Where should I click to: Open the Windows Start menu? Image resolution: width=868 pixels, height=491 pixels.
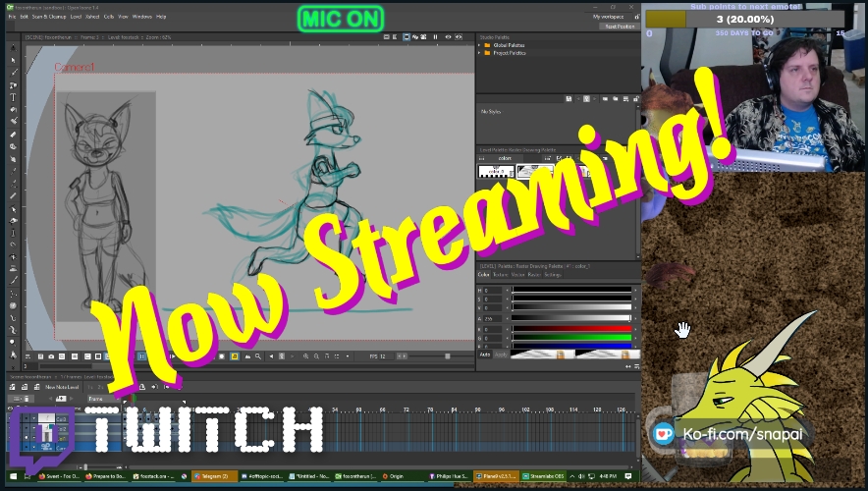[x=14, y=476]
